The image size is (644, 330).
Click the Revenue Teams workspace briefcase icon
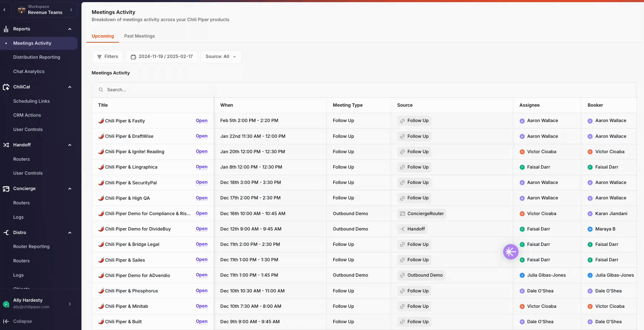21,10
